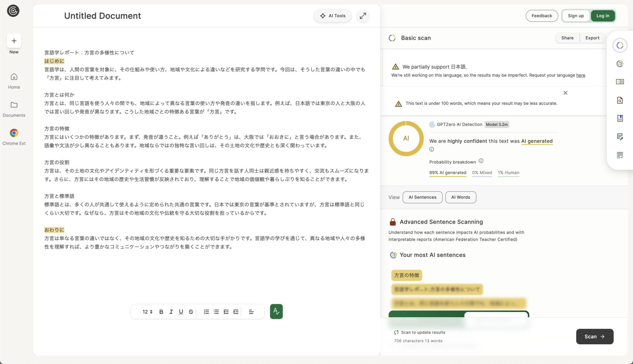Toggle italic formatting in the toolbar
This screenshot has height=364, width=633.
point(171,311)
